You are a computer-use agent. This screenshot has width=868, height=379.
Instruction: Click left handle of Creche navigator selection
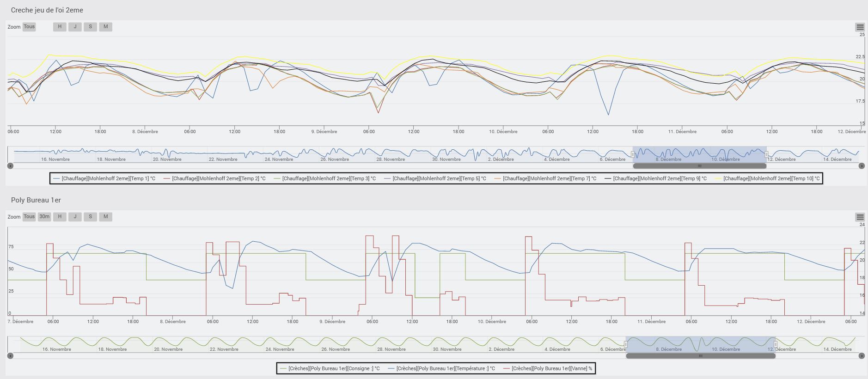click(x=633, y=154)
